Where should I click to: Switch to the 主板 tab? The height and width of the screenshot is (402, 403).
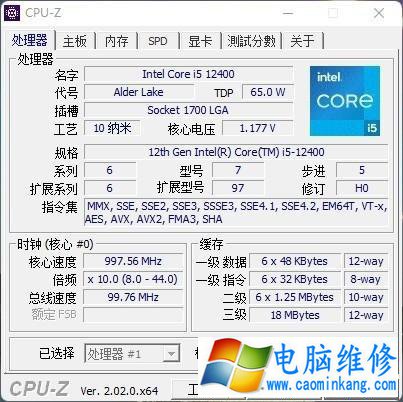(75, 41)
